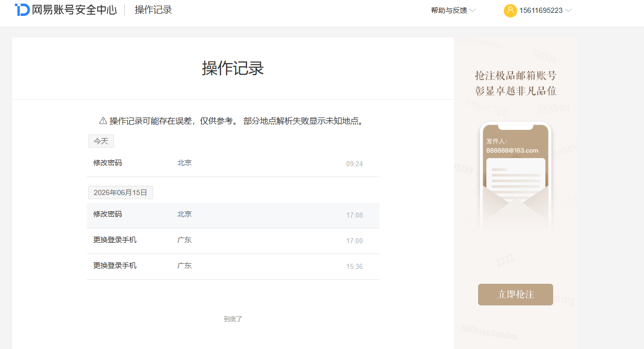The height and width of the screenshot is (349, 644).
Task: Click the 09:24 timestamp
Action: (354, 164)
